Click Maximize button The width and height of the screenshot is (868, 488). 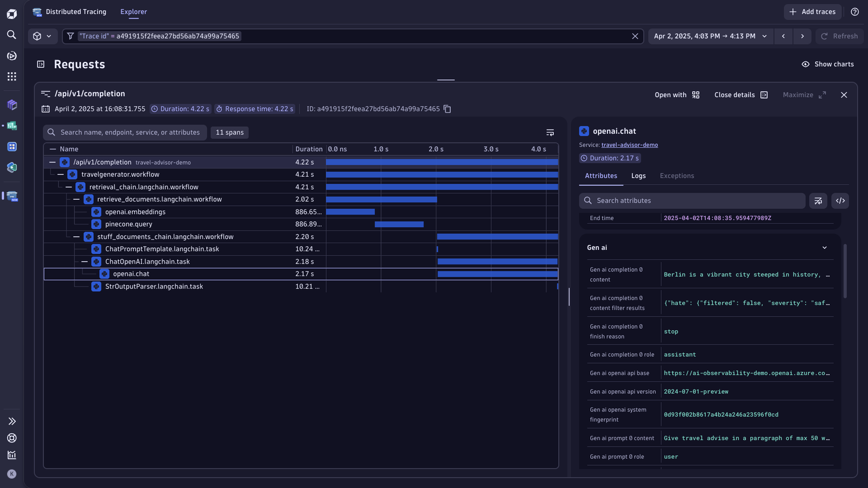point(805,95)
